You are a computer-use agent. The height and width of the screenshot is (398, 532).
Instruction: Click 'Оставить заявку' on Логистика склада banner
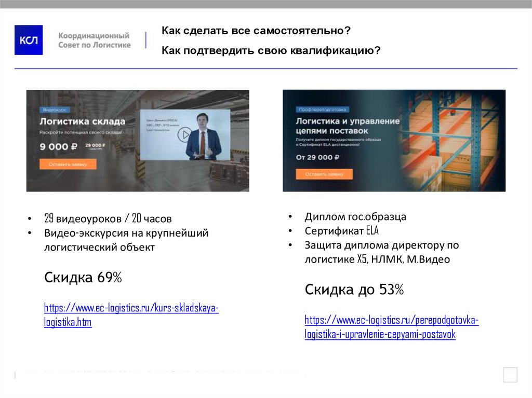68,164
